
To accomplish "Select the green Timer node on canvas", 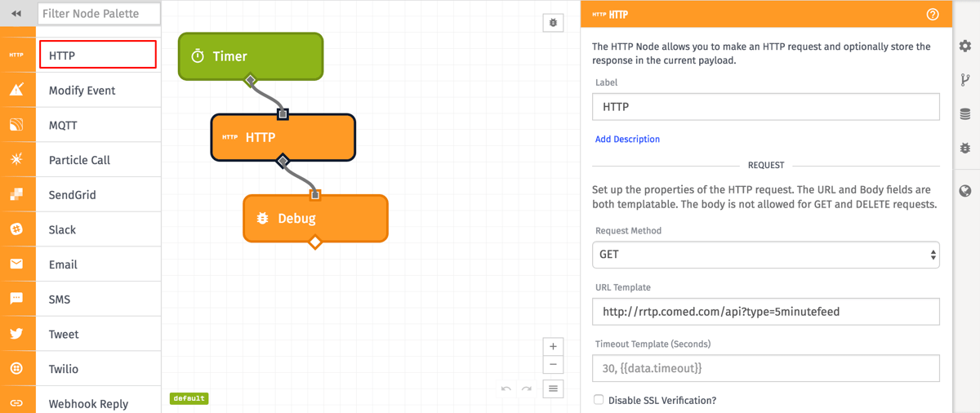I will pos(251,56).
